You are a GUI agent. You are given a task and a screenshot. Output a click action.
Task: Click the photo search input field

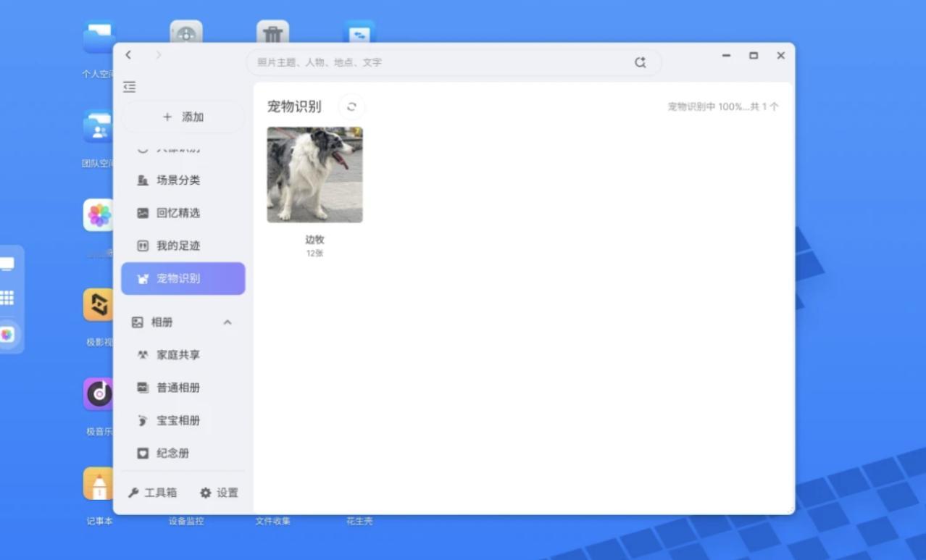pos(454,62)
